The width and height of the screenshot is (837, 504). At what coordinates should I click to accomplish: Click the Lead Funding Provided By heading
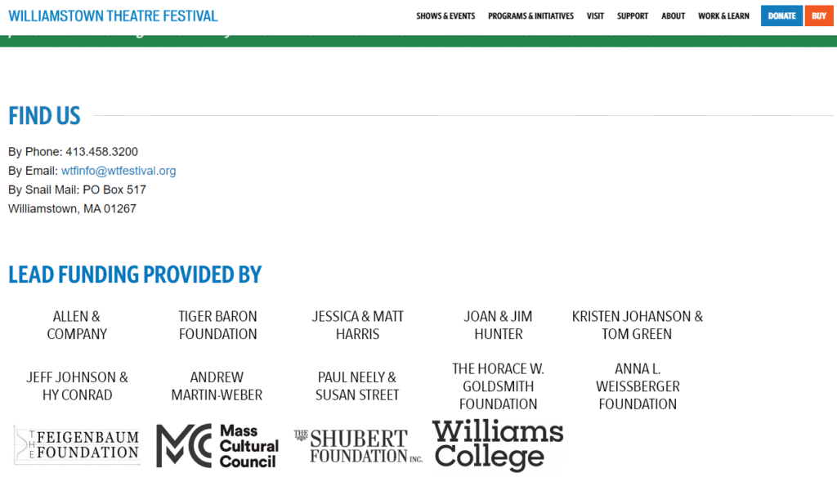135,274
